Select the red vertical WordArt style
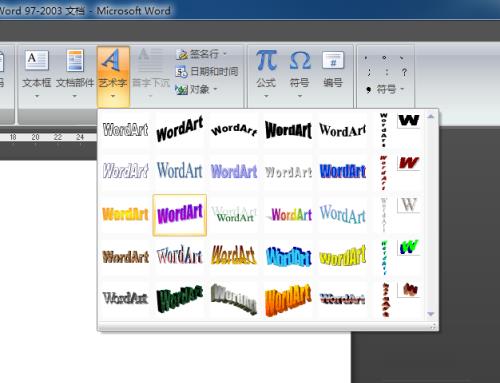500x383 pixels. [384, 172]
